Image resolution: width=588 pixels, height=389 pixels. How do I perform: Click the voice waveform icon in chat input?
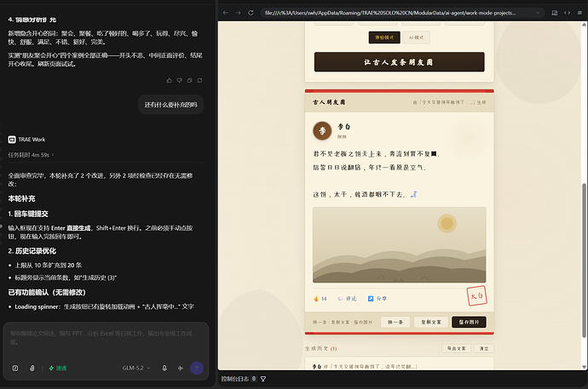pyautogui.click(x=181, y=368)
